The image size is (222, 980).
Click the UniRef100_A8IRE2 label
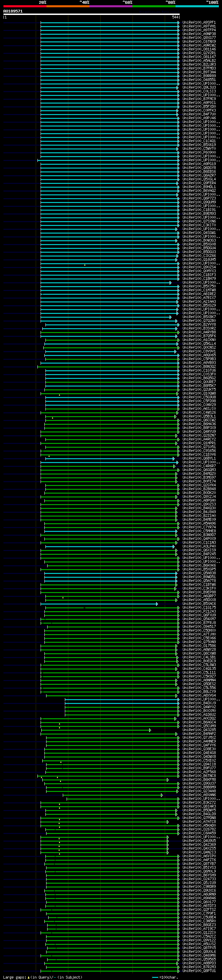(199, 294)
